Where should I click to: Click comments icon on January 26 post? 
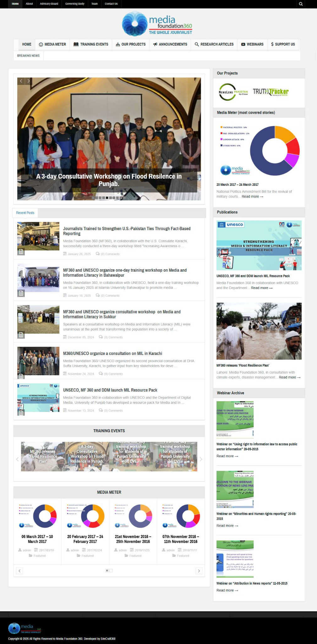[98, 254]
